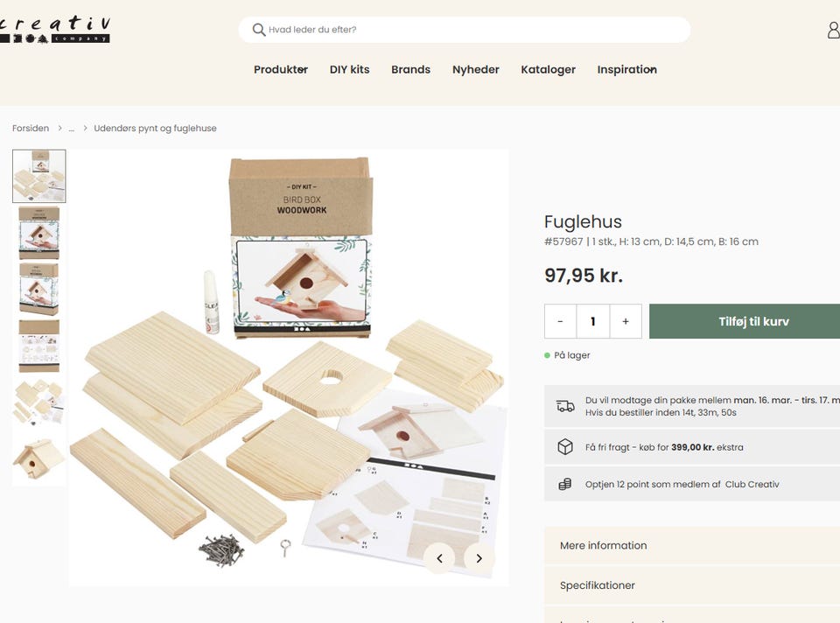Open the user account icon
The image size is (840, 623).
pyautogui.click(x=834, y=30)
